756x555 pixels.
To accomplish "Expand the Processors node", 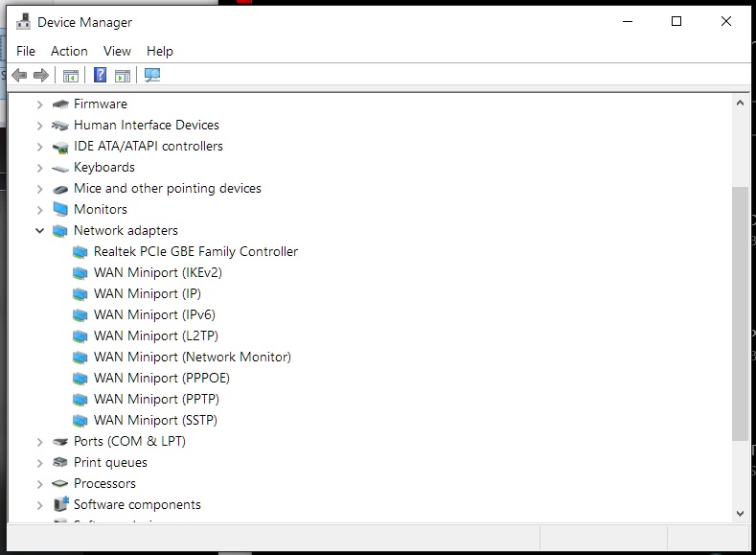I will tap(40, 484).
